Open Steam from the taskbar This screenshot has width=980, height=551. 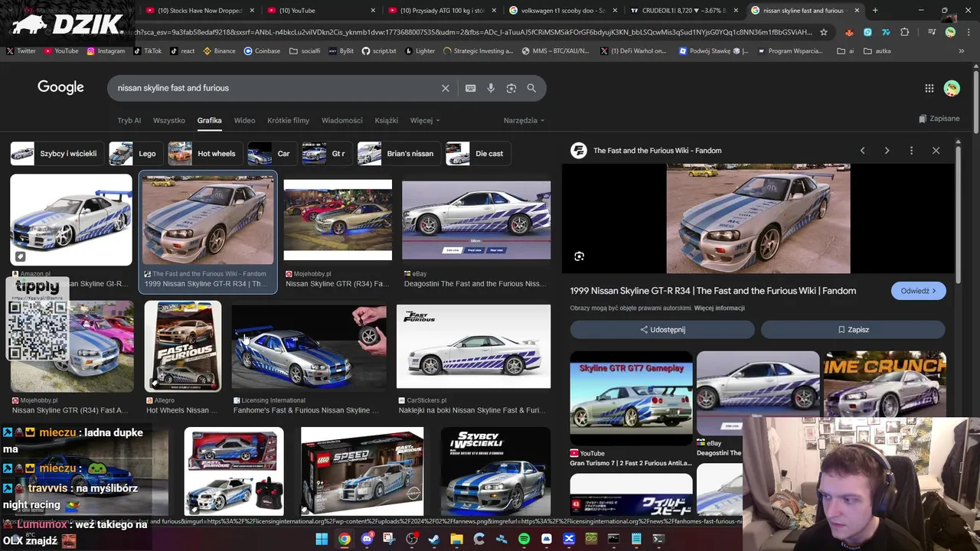click(434, 539)
